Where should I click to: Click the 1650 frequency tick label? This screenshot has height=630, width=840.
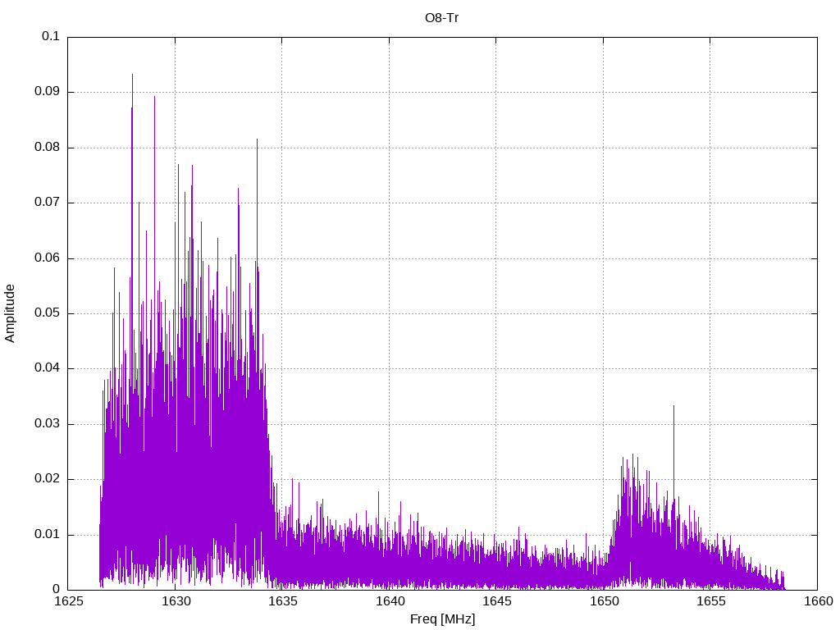603,601
